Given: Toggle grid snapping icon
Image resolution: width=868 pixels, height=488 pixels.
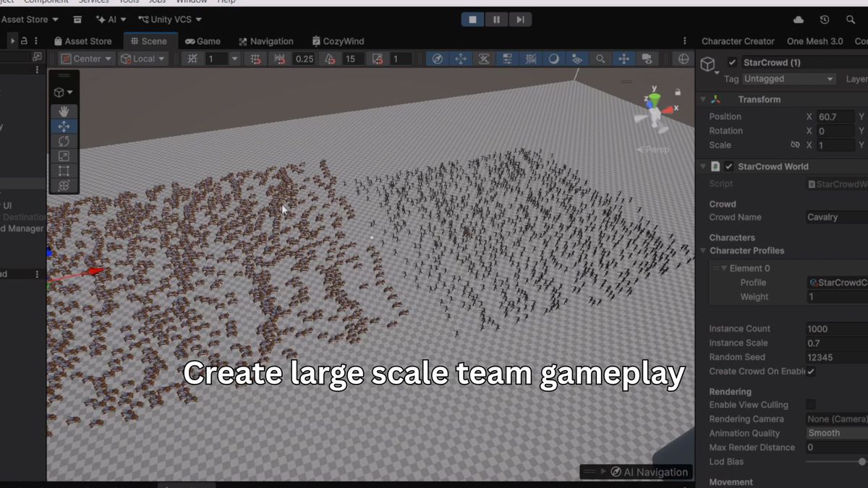Looking at the screenshot, I should pos(192,59).
